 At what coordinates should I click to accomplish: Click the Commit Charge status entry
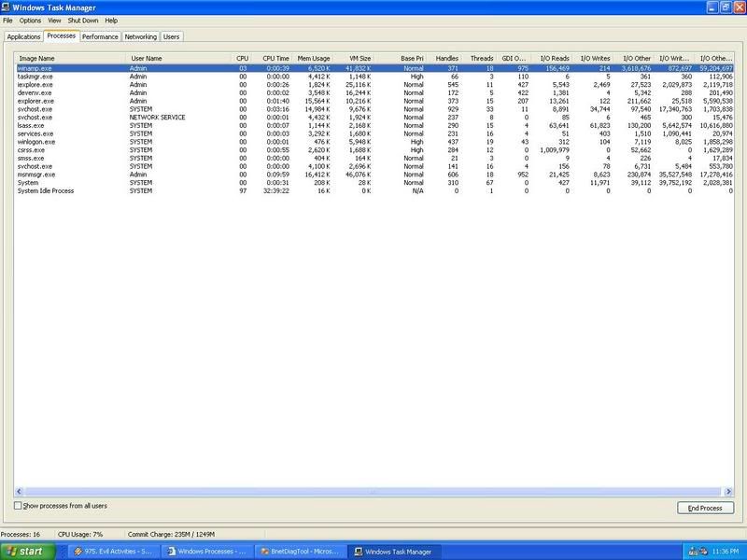tap(171, 534)
